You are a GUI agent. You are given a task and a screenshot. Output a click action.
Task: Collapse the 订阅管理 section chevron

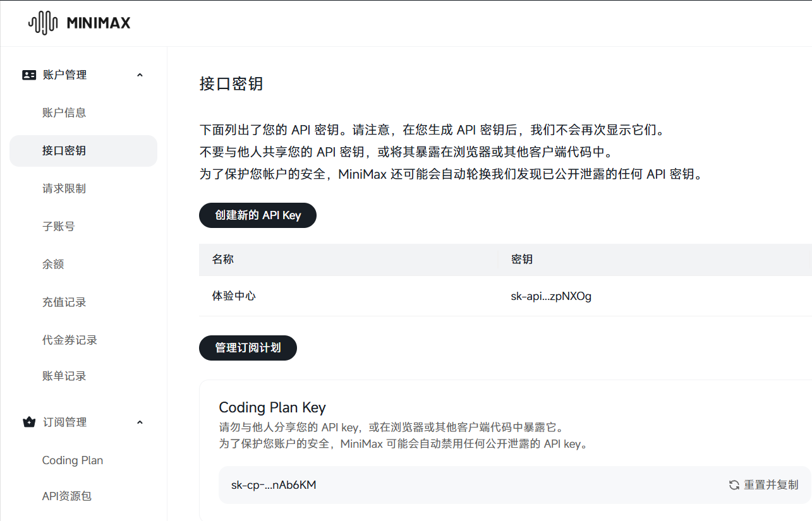140,422
